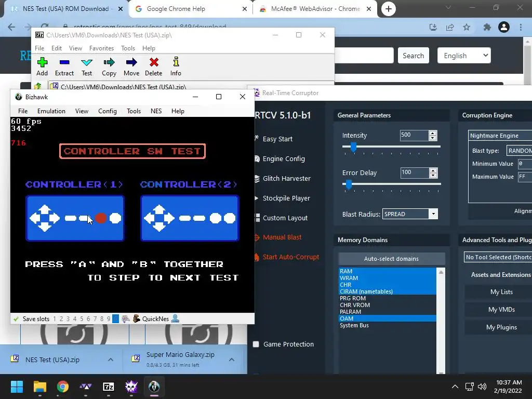
Task: Open File Explorer from taskbar
Action: tap(39, 387)
